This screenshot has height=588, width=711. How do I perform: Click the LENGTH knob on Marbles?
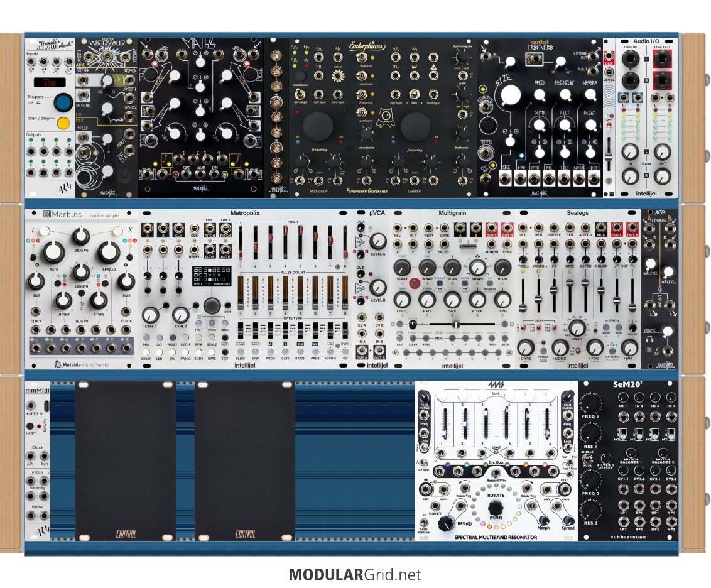coord(81,272)
